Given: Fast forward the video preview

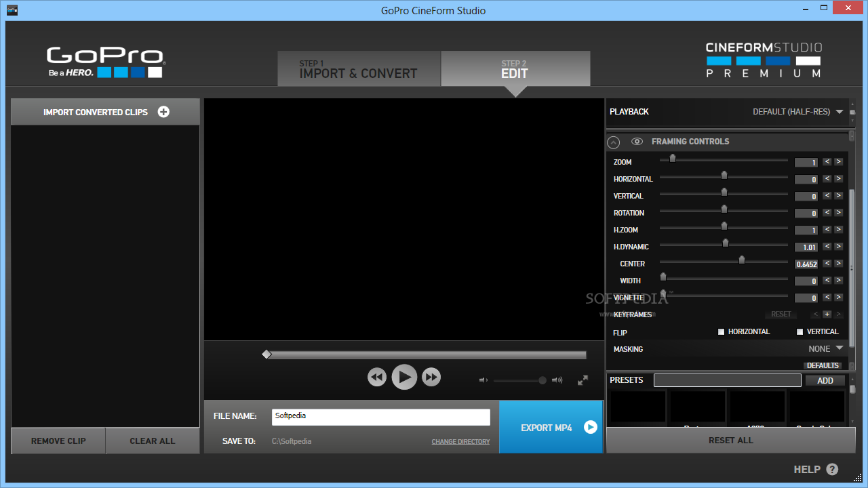Looking at the screenshot, I should (431, 377).
